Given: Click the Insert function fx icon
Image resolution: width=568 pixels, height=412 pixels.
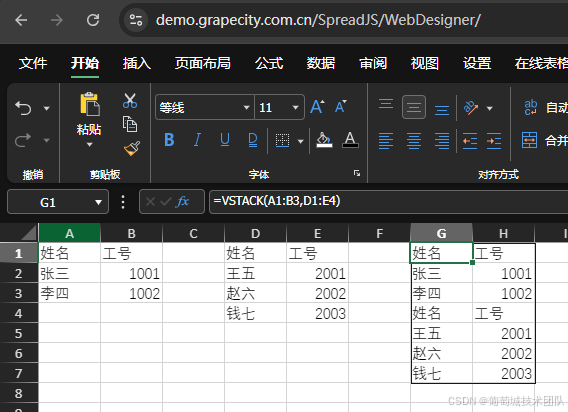Looking at the screenshot, I should click(182, 201).
